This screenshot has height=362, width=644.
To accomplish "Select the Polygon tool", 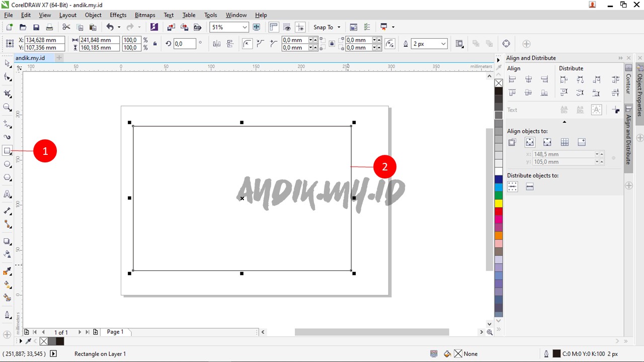I will click(x=7, y=177).
